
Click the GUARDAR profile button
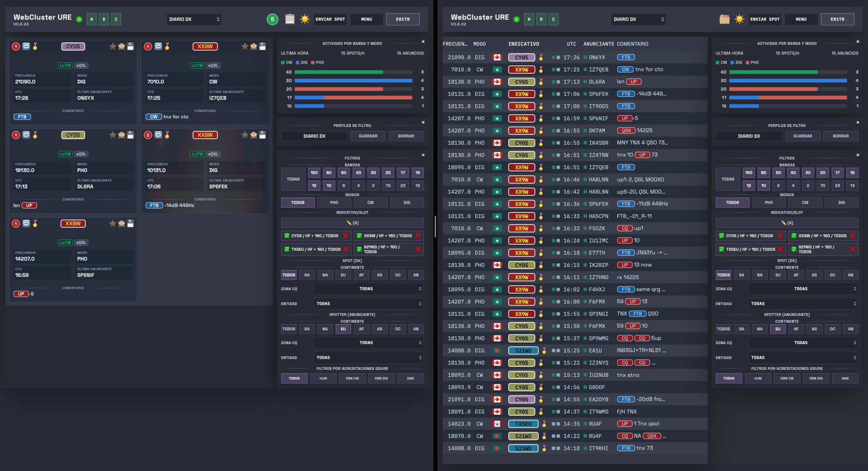tap(368, 136)
